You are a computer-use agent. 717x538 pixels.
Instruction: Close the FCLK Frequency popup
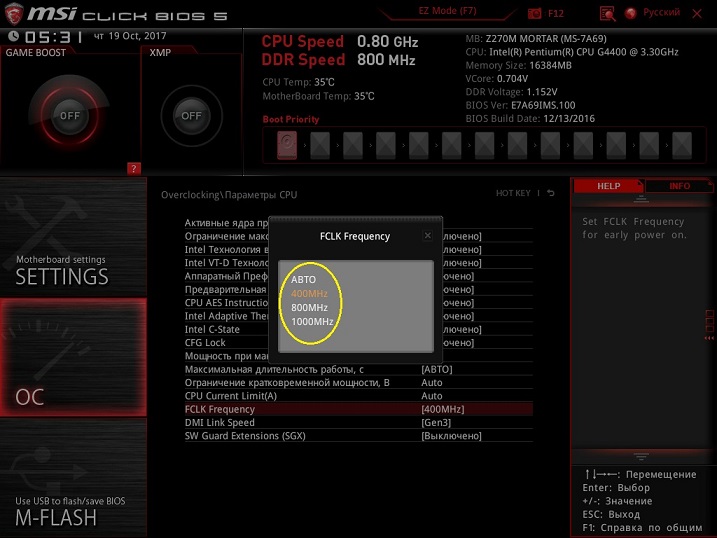point(427,236)
